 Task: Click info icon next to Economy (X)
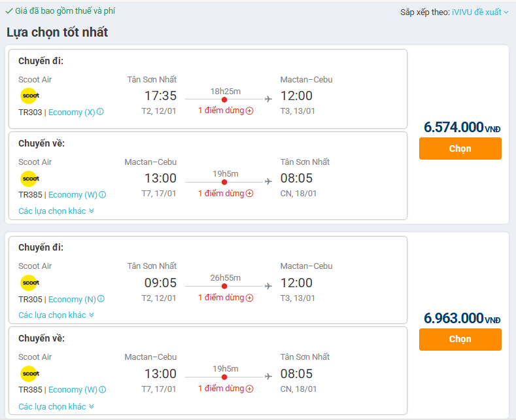100,112
